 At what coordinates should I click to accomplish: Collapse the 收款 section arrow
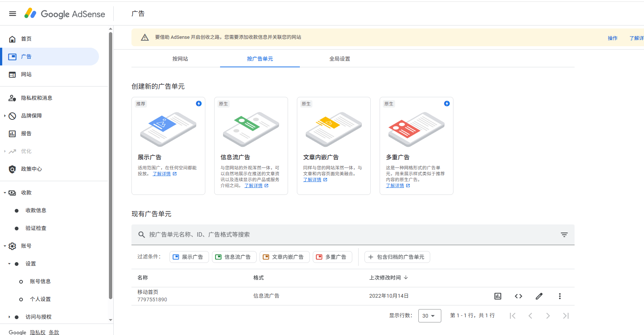click(5, 193)
